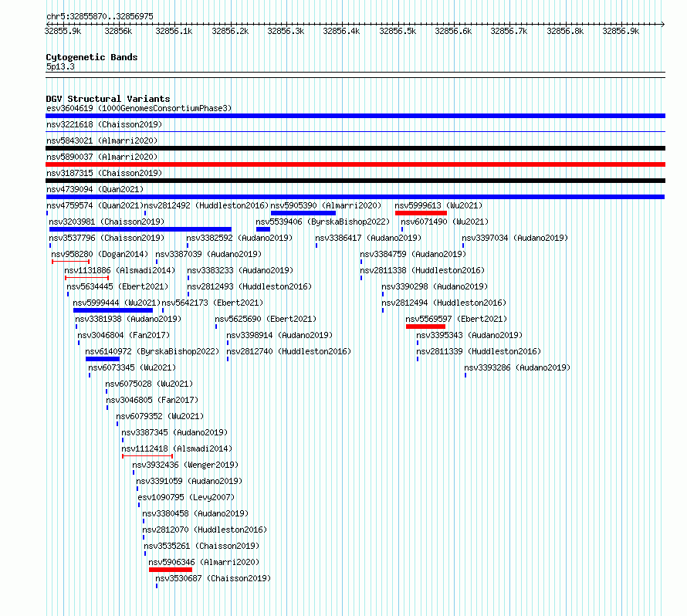The image size is (687, 616).
Task: Select the nsv5905390 (Almarri2020) label
Action: click(x=326, y=205)
